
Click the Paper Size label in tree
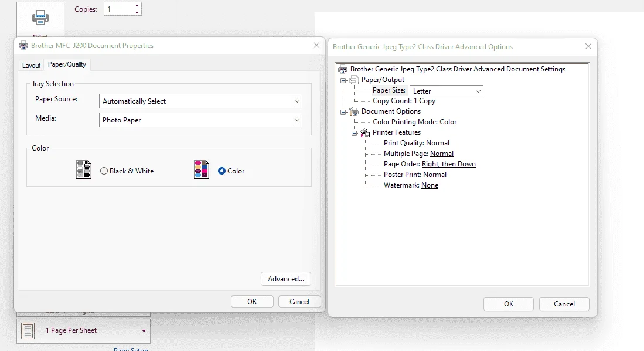point(389,90)
